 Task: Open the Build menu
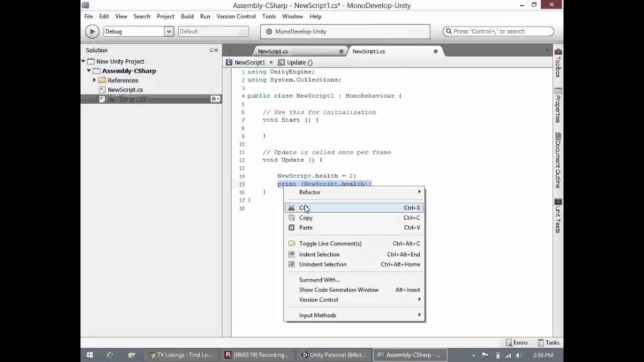(x=187, y=16)
